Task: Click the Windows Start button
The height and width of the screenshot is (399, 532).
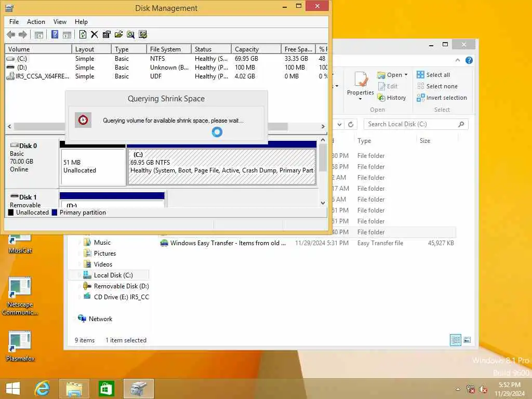Action: click(13, 389)
